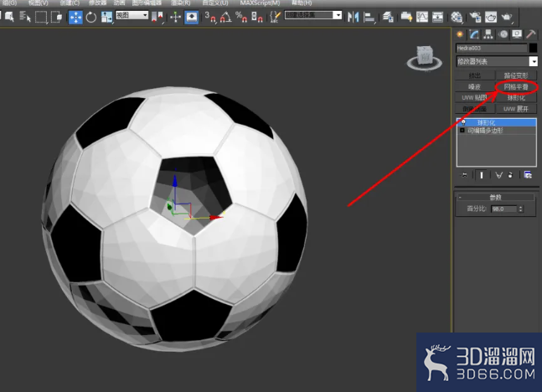This screenshot has height=392, width=542.
Task: Open the Layer Manager icon
Action: tap(388, 17)
